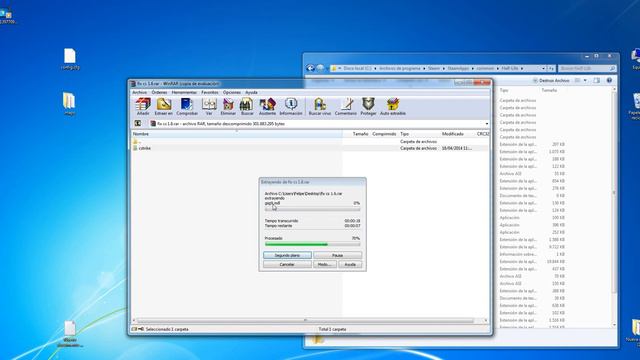Screen dimensions: 640x360
Task: Click the Modo... button
Action: click(325, 264)
